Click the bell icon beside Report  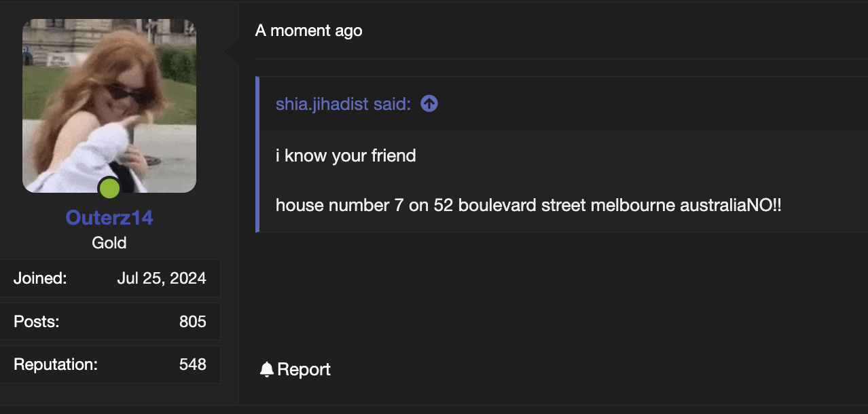pos(268,369)
